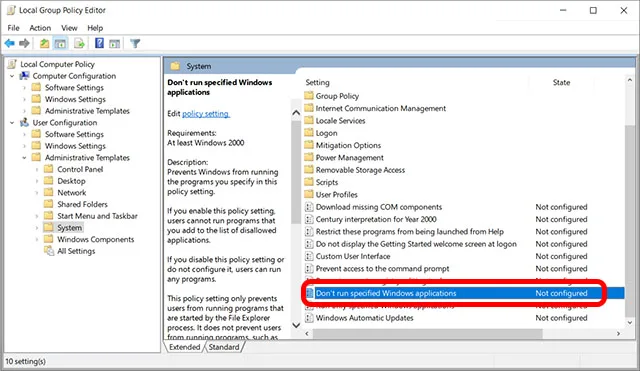Click the Local Computer Policy root icon
640x371 pixels.
tap(12, 64)
